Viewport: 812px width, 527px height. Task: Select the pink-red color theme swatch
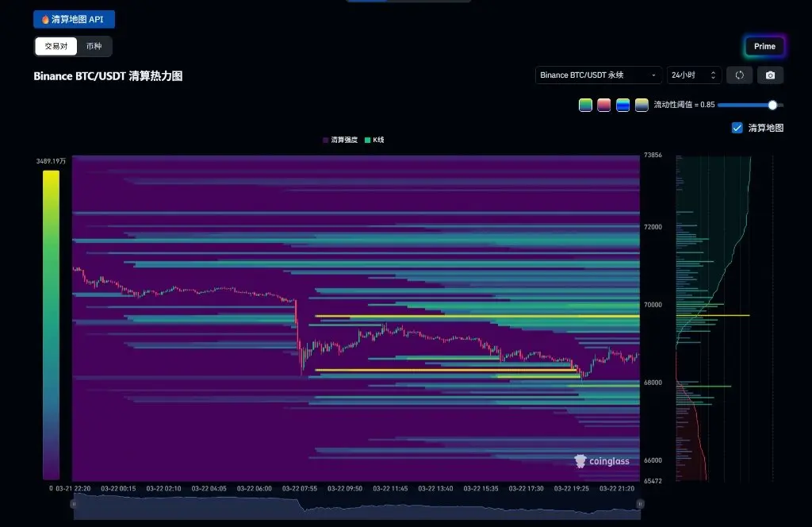pyautogui.click(x=603, y=105)
